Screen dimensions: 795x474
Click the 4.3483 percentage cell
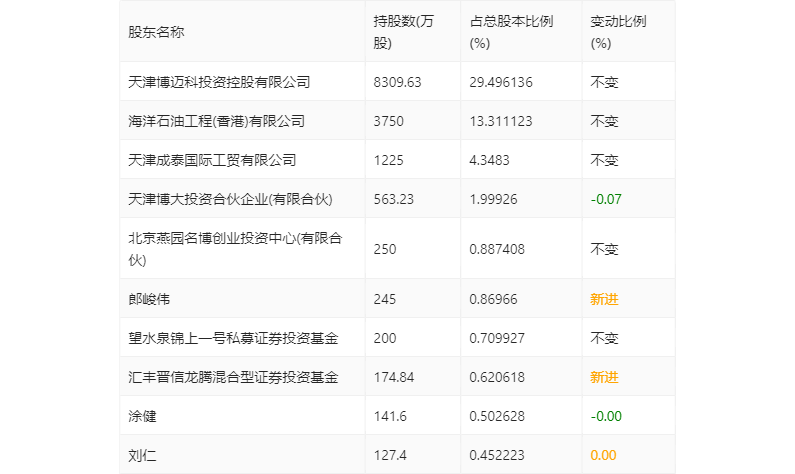(489, 160)
